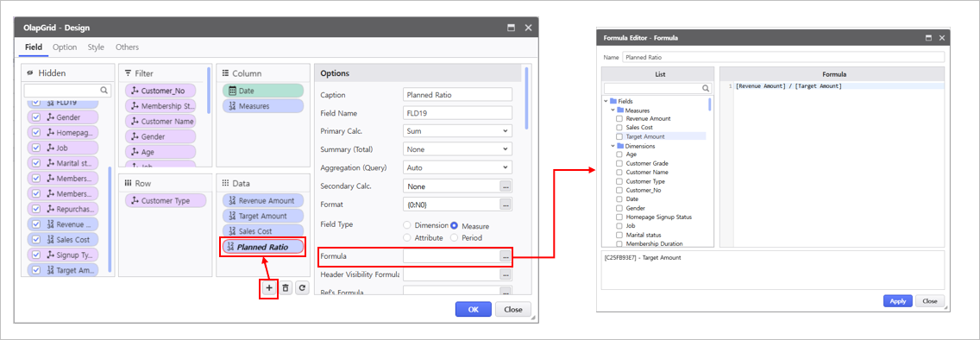
Task: Switch to the Style tab
Action: pyautogui.click(x=97, y=47)
